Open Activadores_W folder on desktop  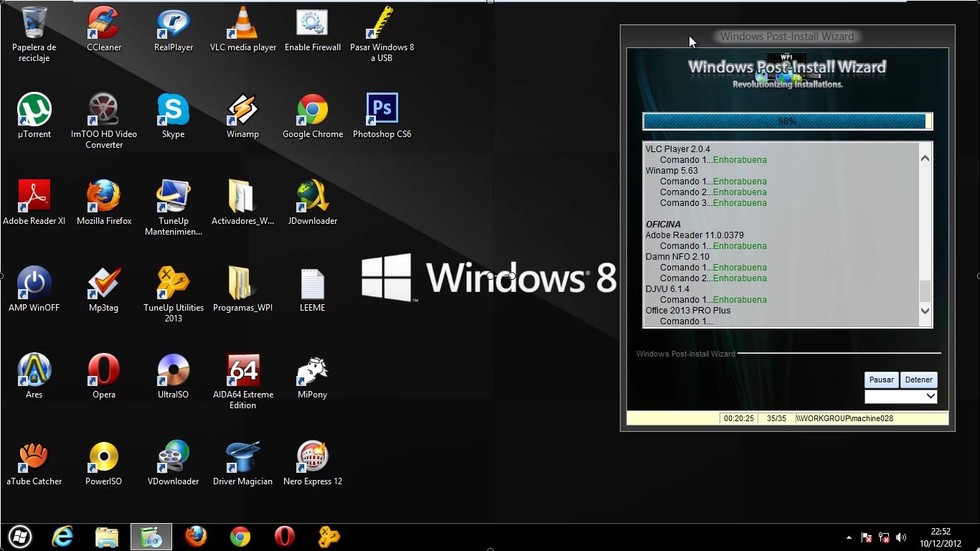coord(243,202)
